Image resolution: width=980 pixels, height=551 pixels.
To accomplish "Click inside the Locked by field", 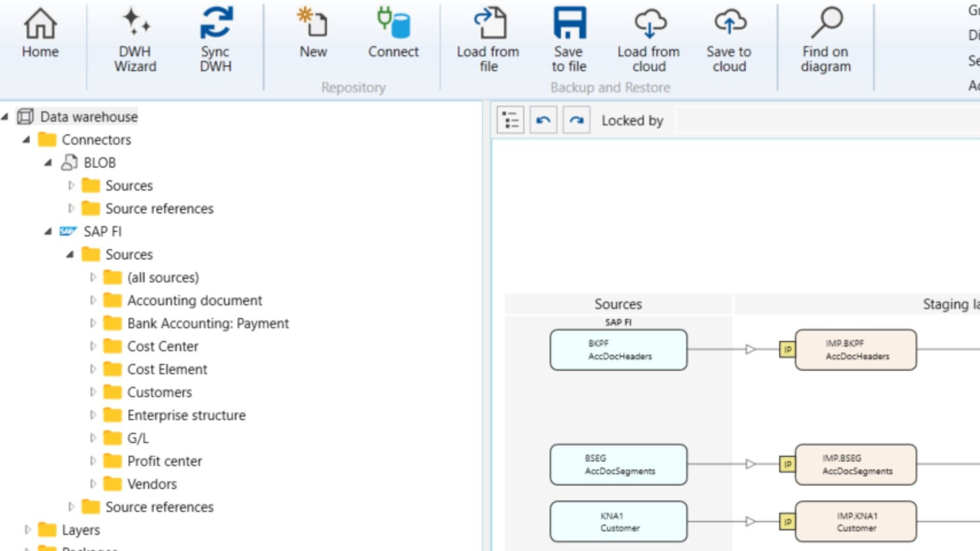I will tap(817, 120).
